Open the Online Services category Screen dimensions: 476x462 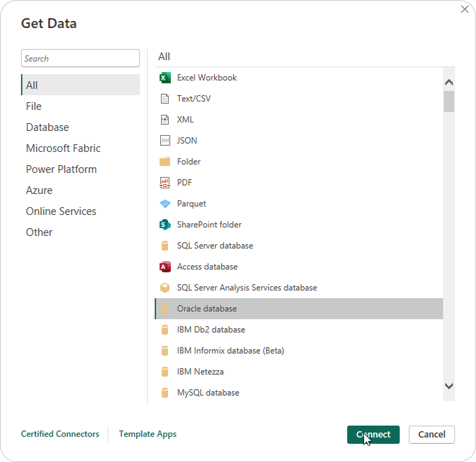(x=61, y=211)
